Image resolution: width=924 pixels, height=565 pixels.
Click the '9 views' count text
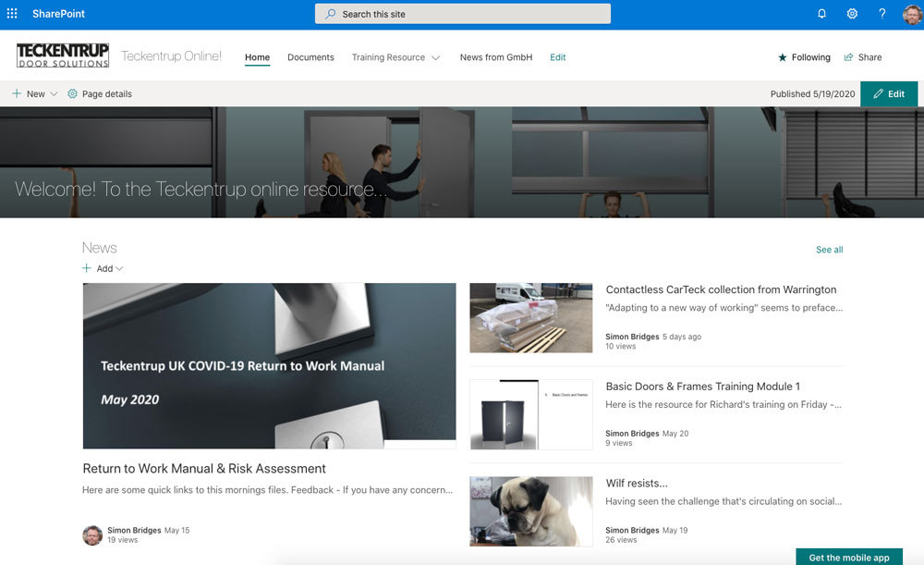[619, 443]
